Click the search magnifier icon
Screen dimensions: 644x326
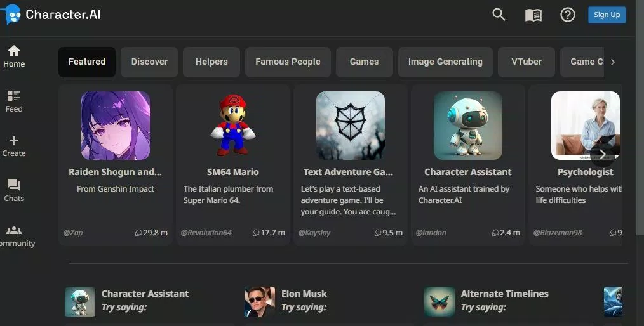499,15
